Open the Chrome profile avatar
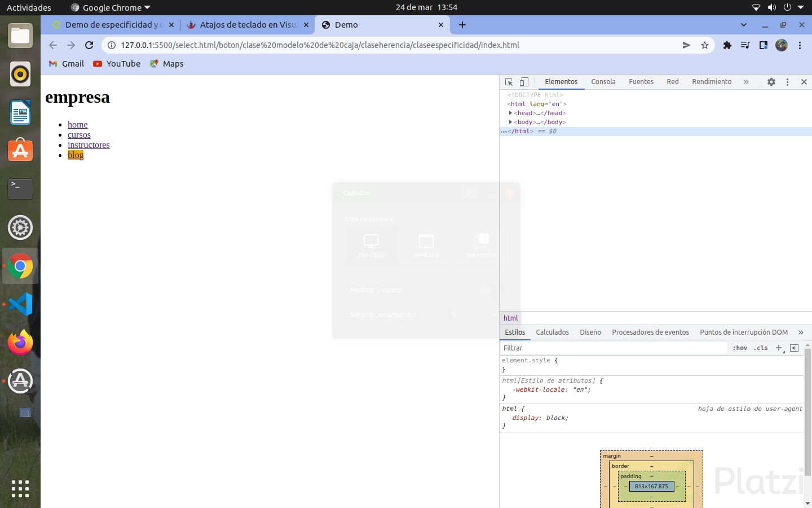 (782, 45)
